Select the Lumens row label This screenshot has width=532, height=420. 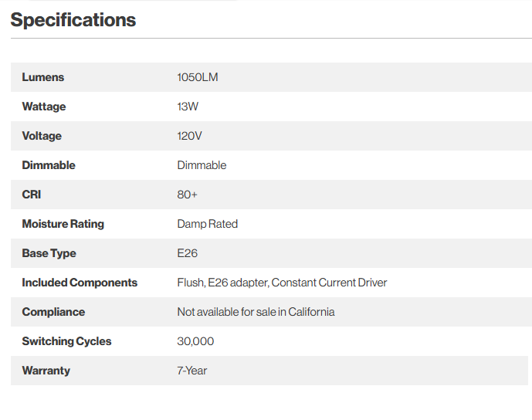43,77
